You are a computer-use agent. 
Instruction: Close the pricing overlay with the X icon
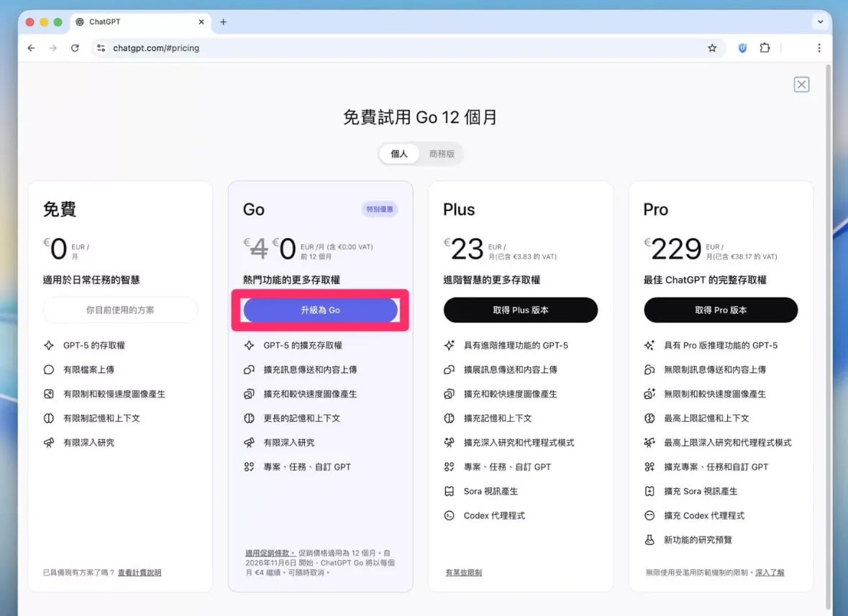click(x=801, y=85)
